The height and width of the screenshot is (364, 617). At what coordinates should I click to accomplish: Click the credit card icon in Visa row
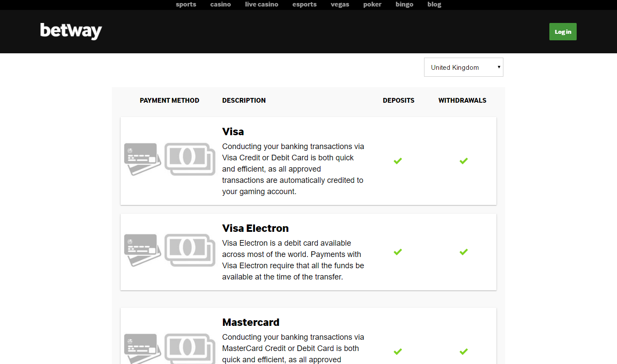pos(143,159)
